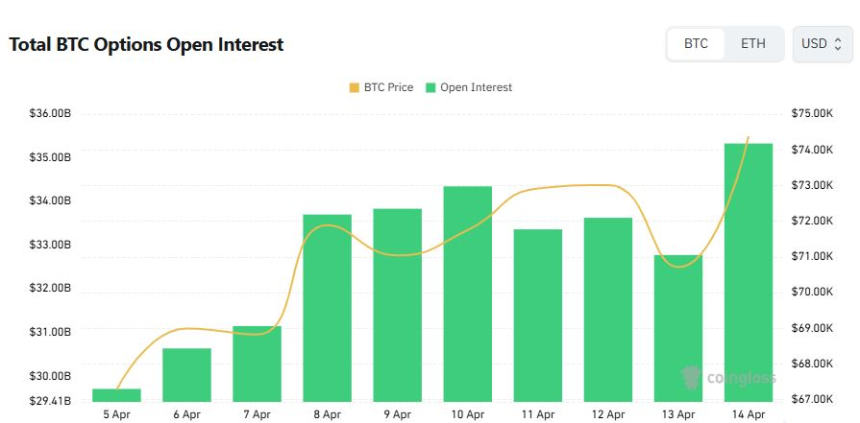The height and width of the screenshot is (423, 860).
Task: Select the 13 Apr open interest bar
Action: point(678,328)
